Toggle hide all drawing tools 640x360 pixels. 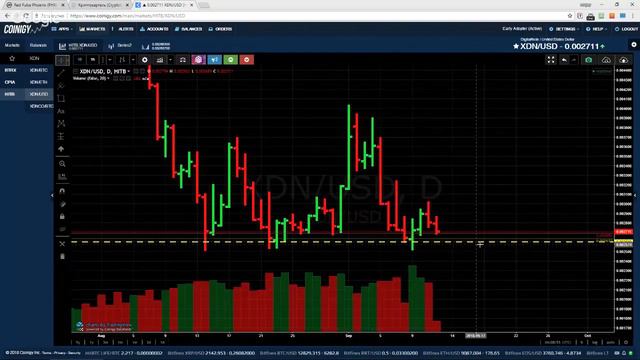point(62,229)
